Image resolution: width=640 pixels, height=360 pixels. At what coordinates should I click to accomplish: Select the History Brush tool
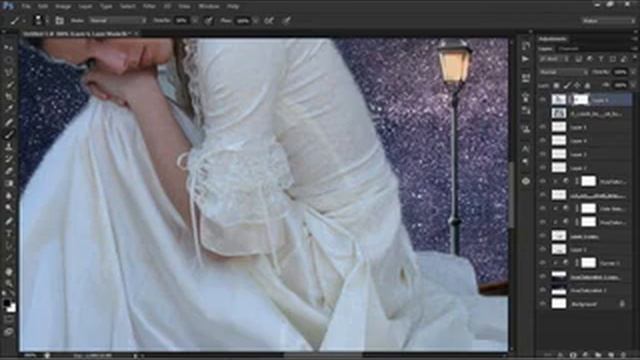coord(9,159)
